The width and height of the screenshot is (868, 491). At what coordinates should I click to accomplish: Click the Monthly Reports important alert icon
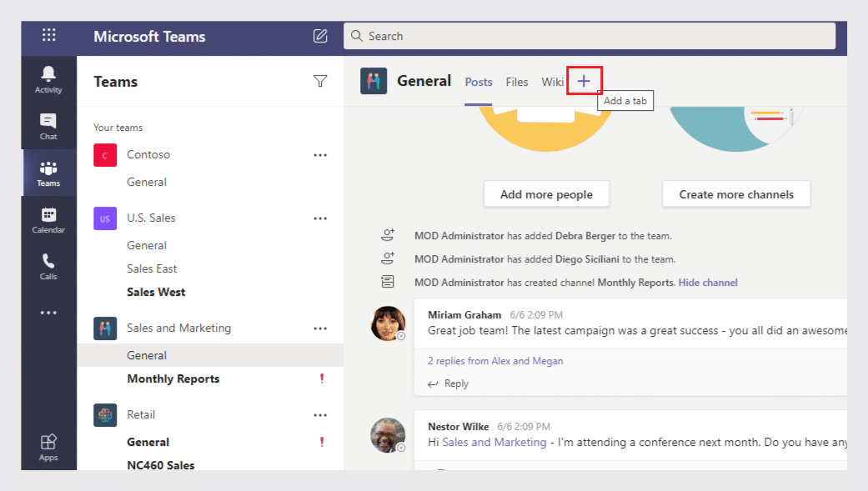coord(322,378)
